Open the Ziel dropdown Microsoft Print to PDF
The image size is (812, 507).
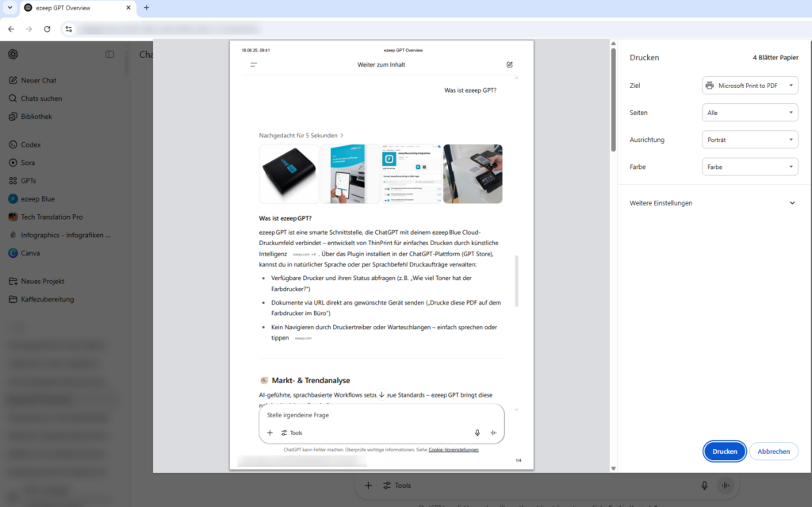750,86
